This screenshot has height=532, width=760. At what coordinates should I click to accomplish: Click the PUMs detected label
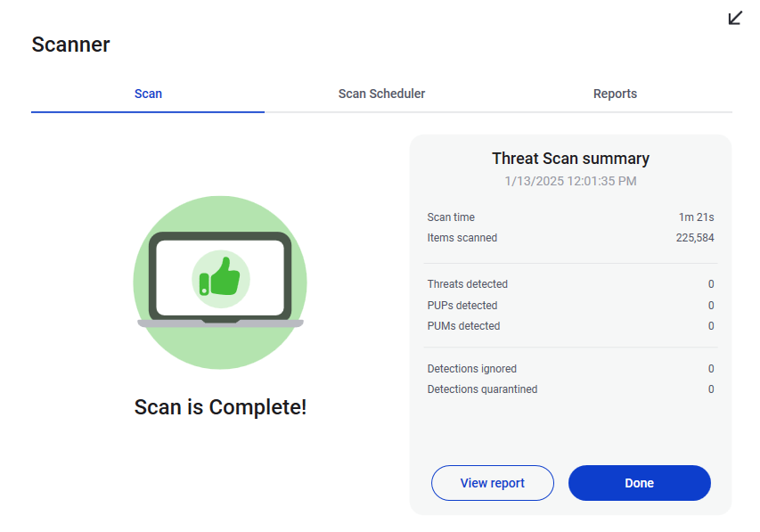click(x=463, y=326)
